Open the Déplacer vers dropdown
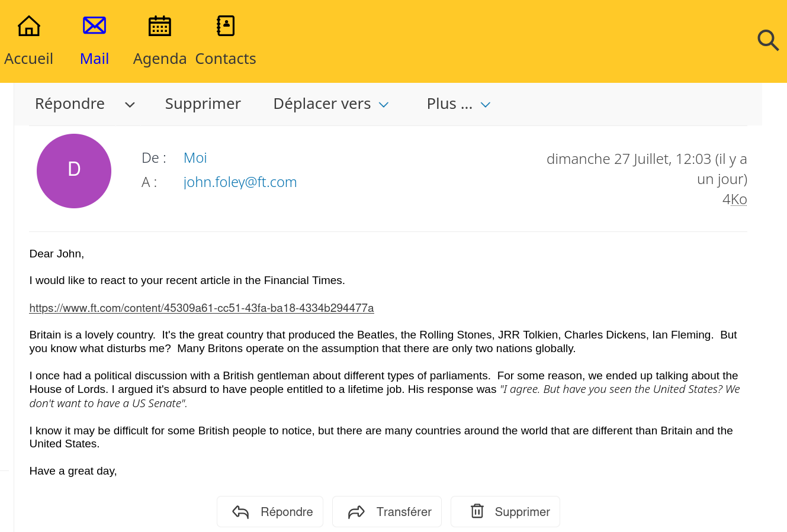The height and width of the screenshot is (532, 787). (331, 104)
